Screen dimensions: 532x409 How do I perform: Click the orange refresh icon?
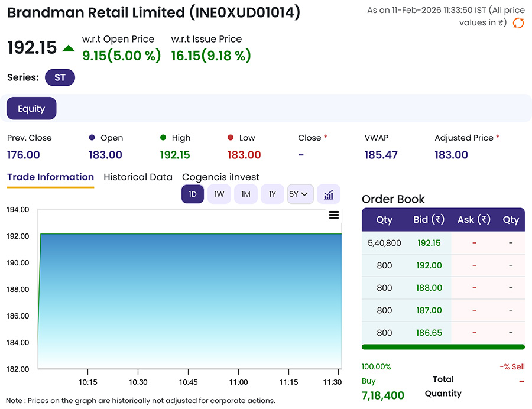[518, 23]
